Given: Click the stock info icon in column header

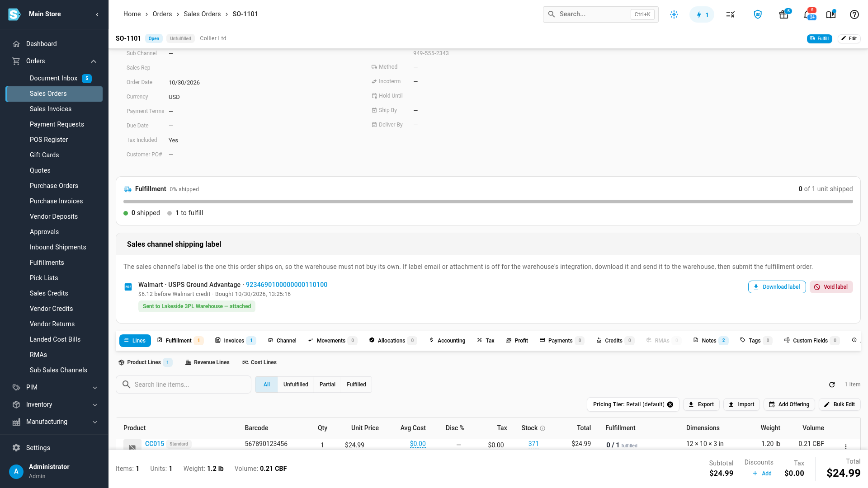Looking at the screenshot, I should [x=542, y=428].
